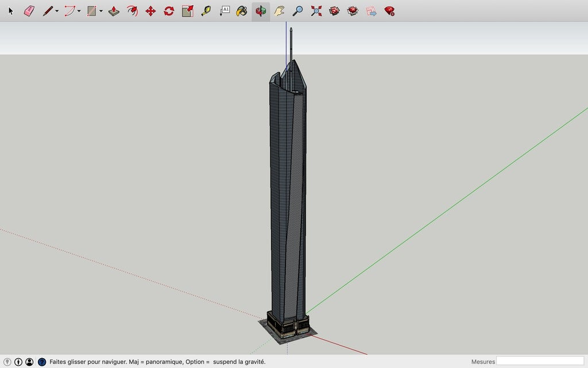The width and height of the screenshot is (588, 368).
Task: Select the Pan hand tool
Action: 279,11
